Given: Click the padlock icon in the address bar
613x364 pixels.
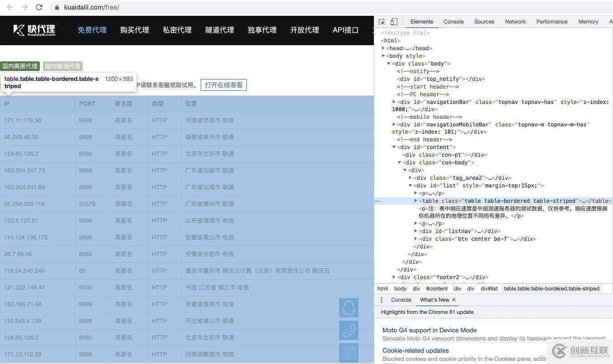Looking at the screenshot, I should click(x=57, y=7).
